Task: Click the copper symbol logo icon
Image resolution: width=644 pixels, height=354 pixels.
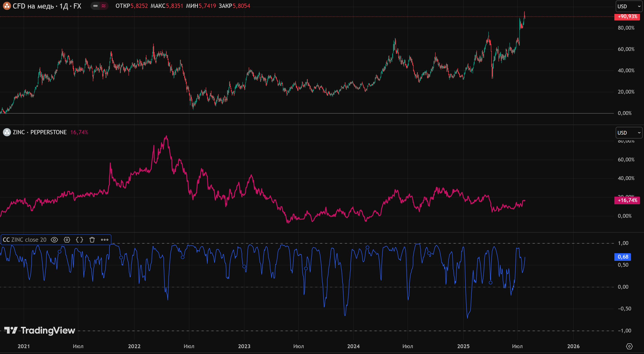Action: 7,6
